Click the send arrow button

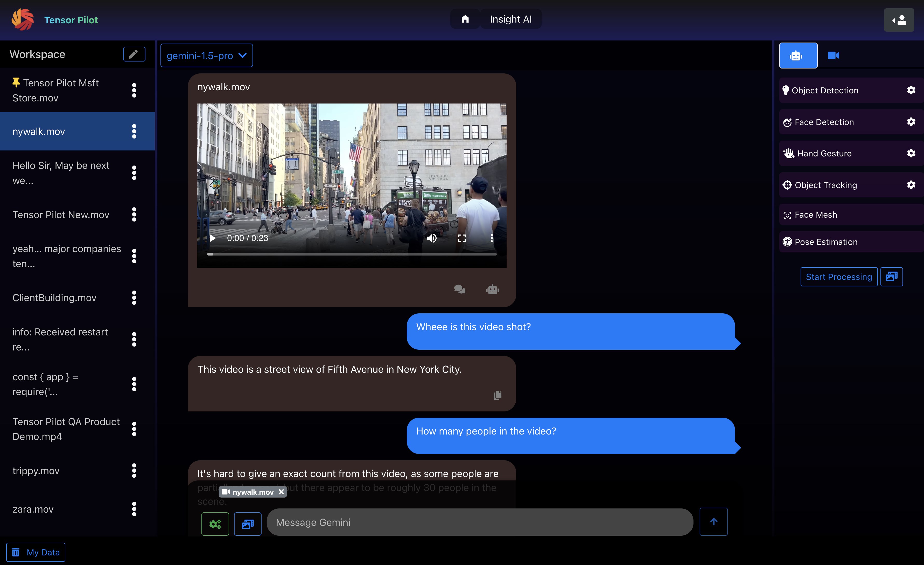[x=713, y=522]
